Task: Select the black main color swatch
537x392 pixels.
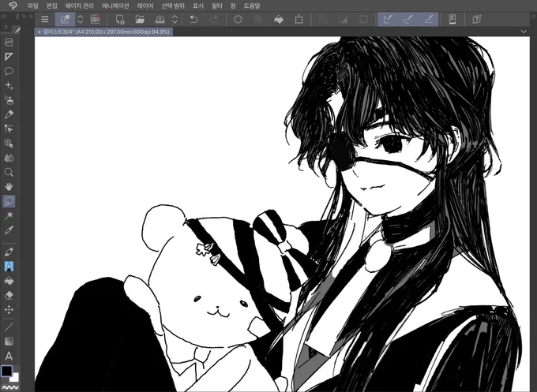Action: (7, 371)
